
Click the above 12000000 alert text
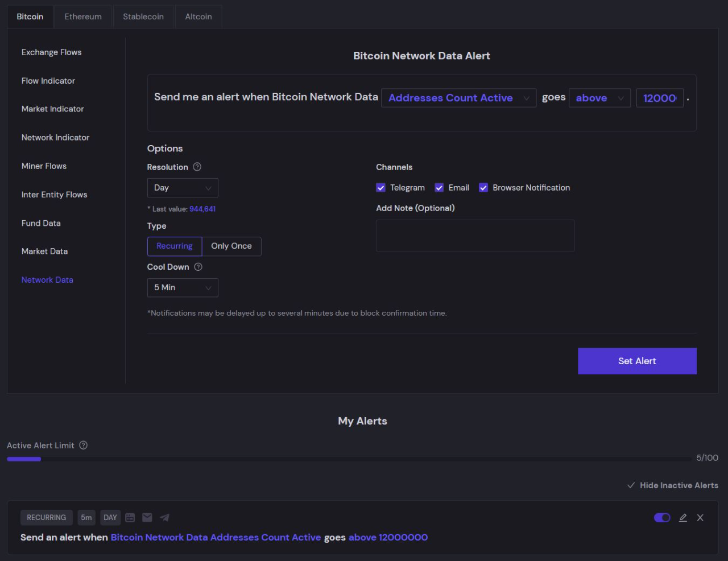pyautogui.click(x=388, y=538)
